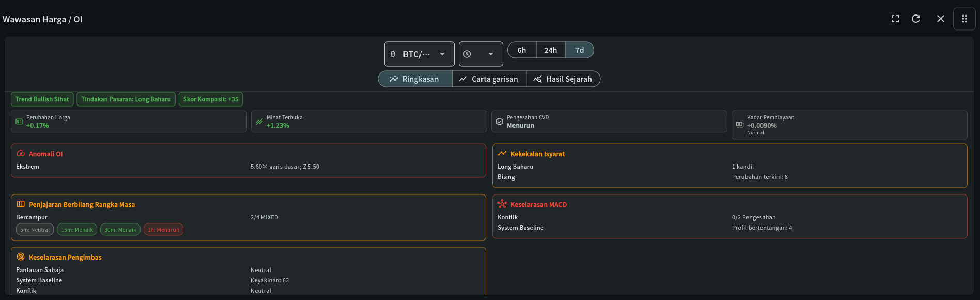Click the Ringkasan chart icon
Screen dimensions: 980x300
click(x=394, y=79)
